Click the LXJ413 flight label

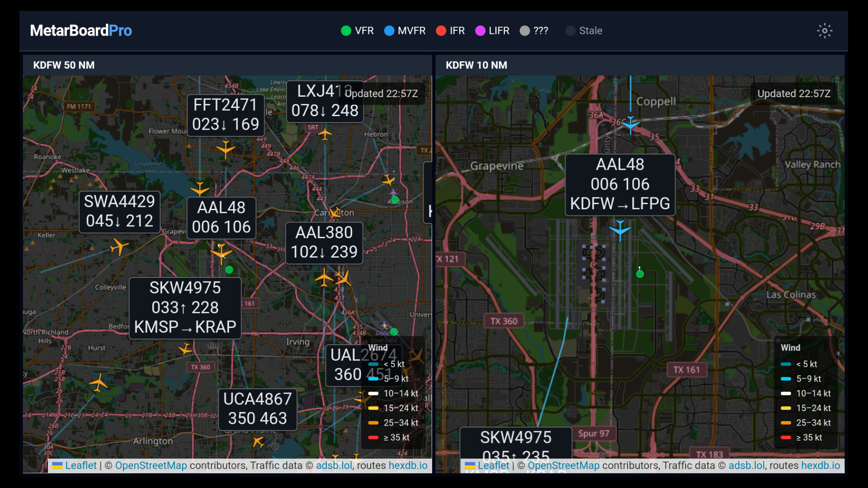[x=325, y=101]
